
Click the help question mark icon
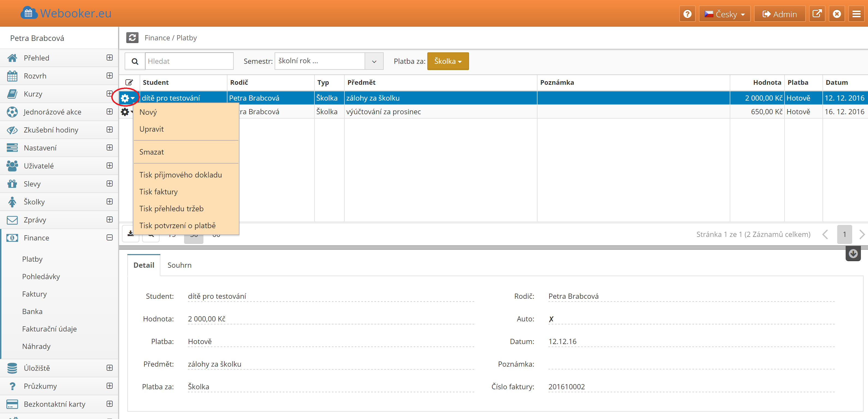point(687,14)
